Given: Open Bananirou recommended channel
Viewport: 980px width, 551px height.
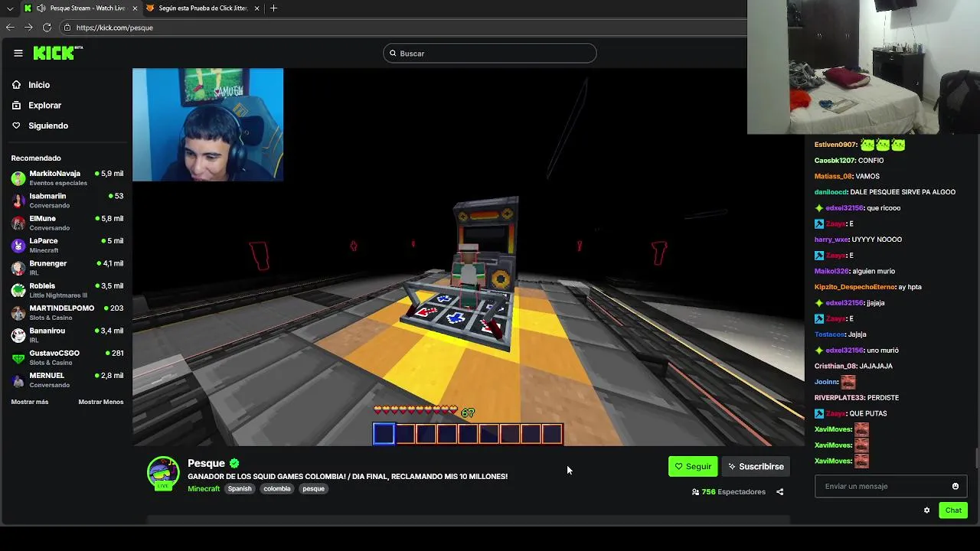Looking at the screenshot, I should 67,335.
